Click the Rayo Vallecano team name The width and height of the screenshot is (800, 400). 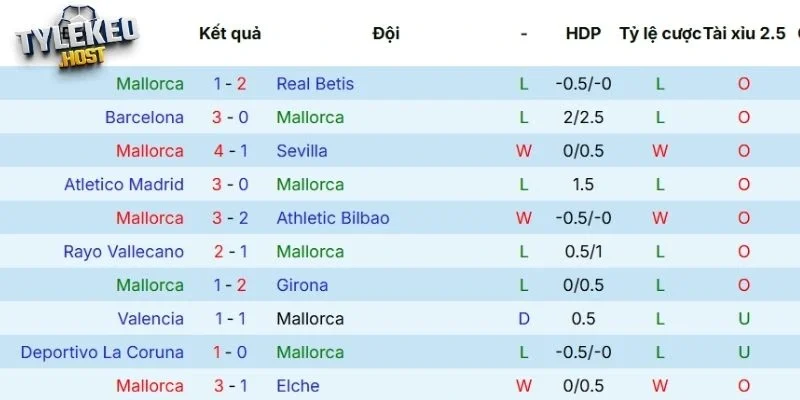[123, 251]
